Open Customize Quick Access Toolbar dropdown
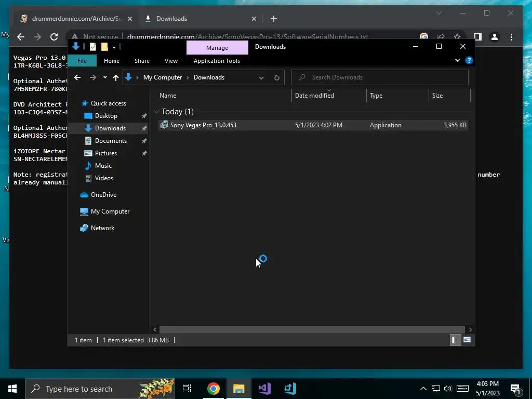Image resolution: width=532 pixels, height=399 pixels. [114, 47]
